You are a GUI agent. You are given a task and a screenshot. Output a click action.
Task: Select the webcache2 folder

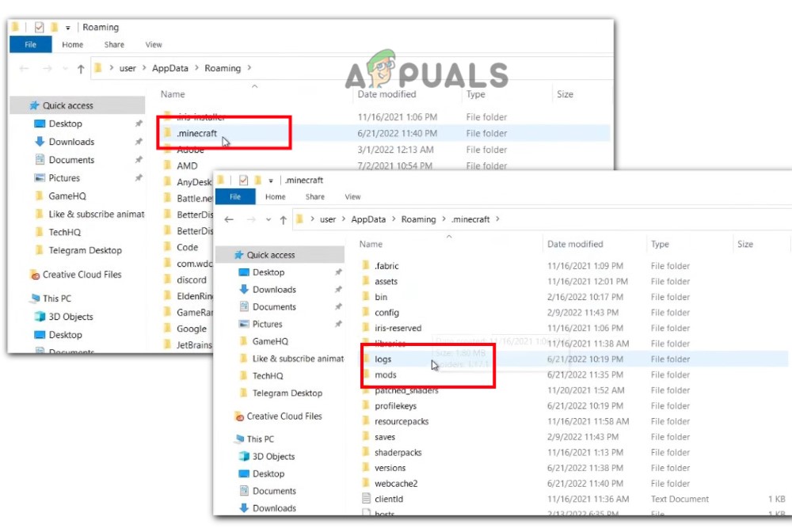396,484
